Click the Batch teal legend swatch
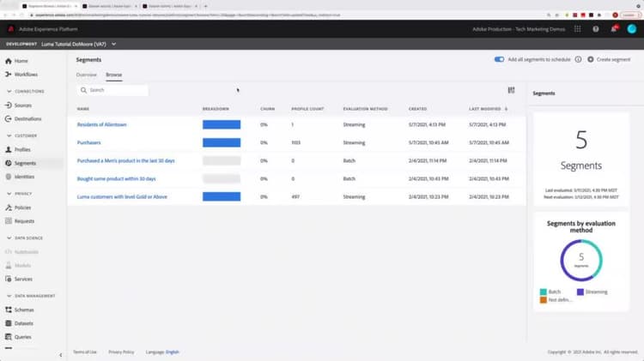Screen dimensions: 644x361 544,292
